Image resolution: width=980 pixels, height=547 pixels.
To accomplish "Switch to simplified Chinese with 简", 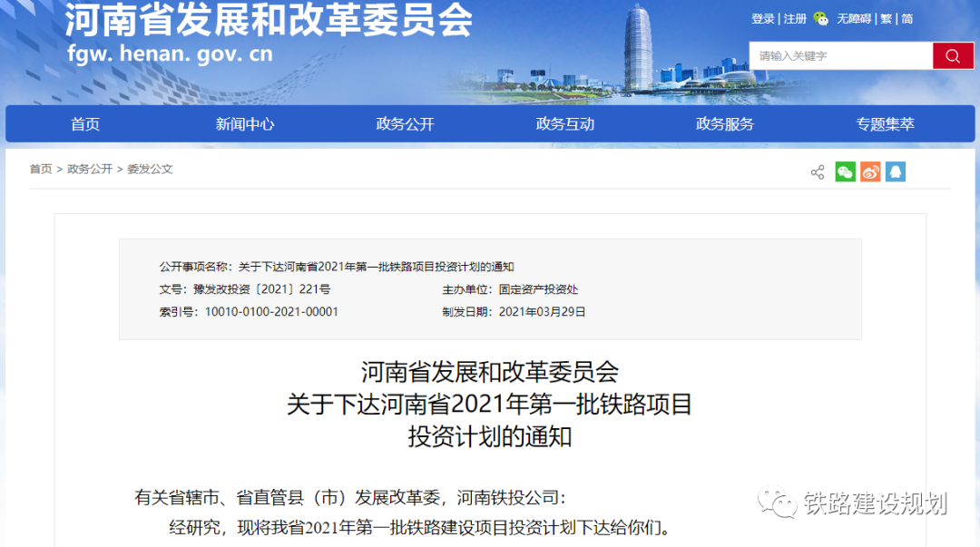I will point(907,19).
